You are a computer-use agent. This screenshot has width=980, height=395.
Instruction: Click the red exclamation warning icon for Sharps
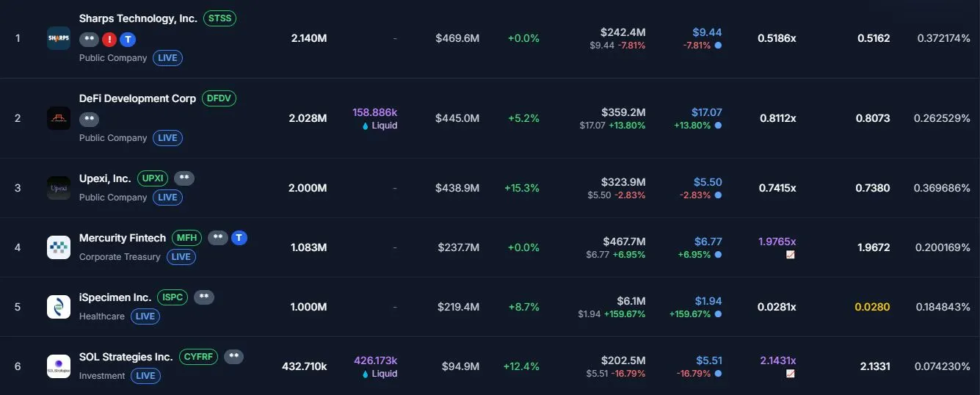(109, 40)
